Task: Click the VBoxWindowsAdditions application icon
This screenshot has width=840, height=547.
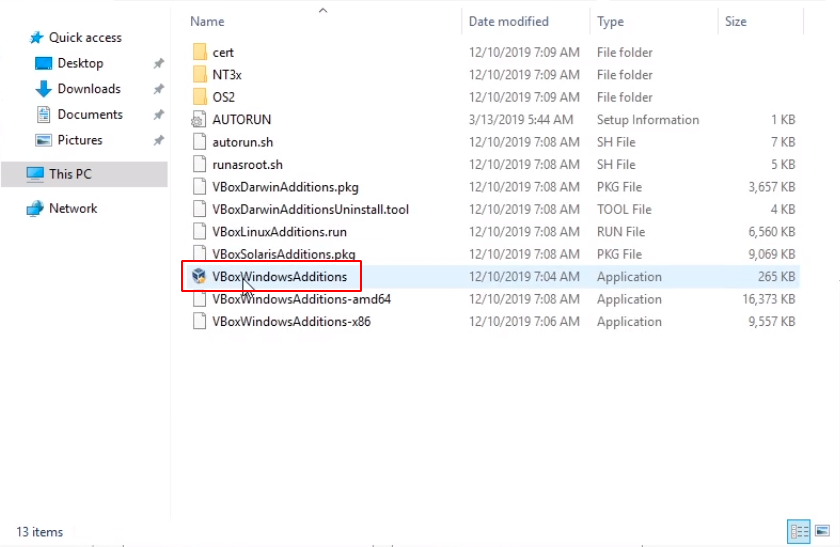Action: (199, 277)
